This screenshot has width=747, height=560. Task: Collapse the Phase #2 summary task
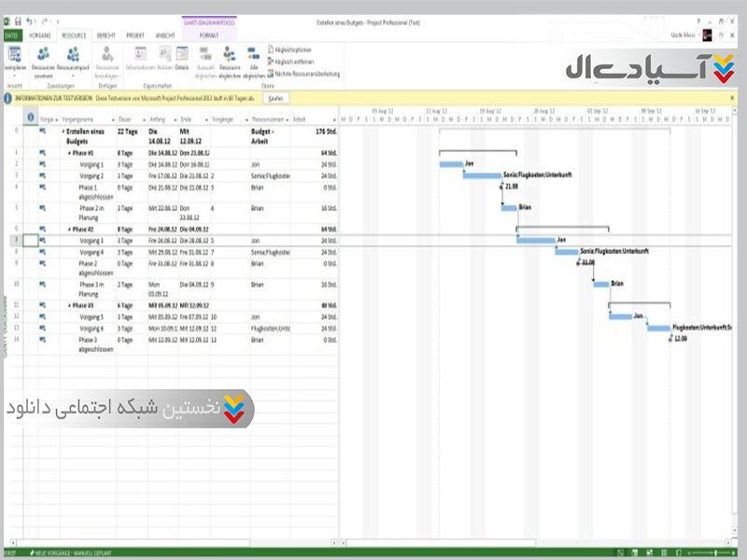70,229
